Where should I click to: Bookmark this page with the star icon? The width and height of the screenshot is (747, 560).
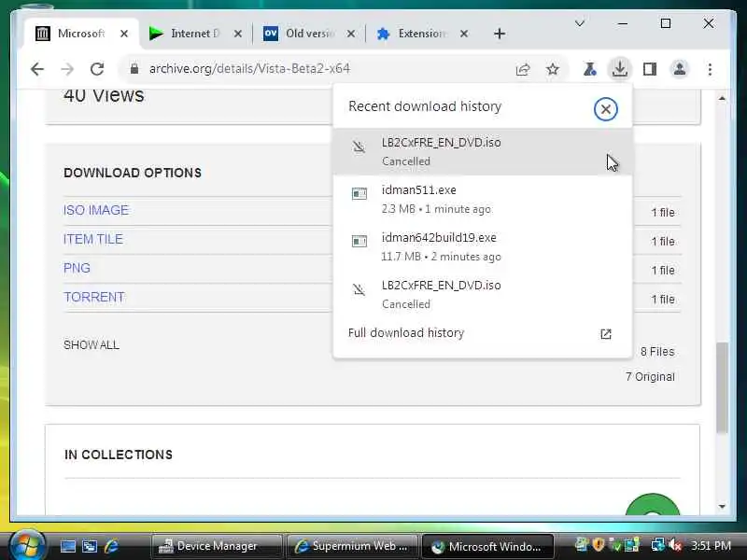pos(553,69)
